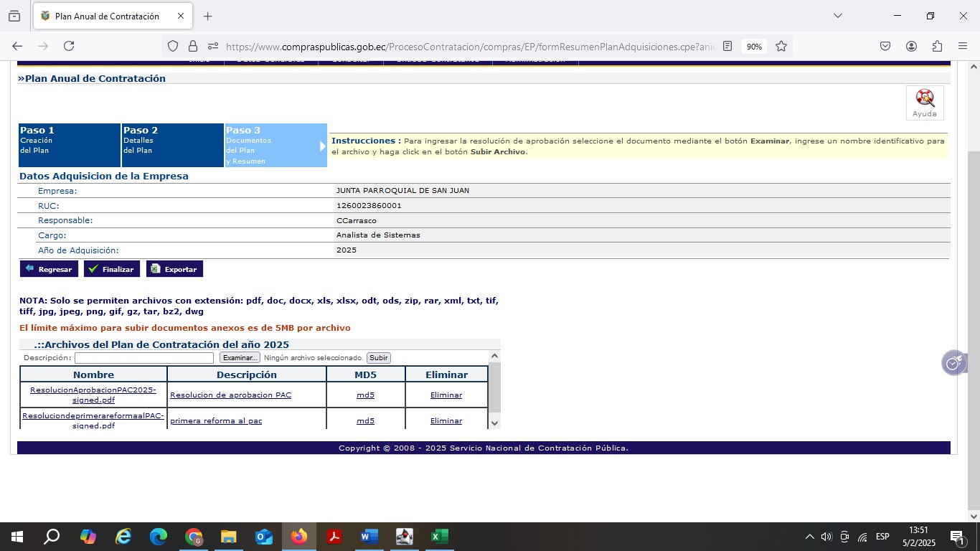Open the Firefox extensions puzzle icon

point(937,46)
